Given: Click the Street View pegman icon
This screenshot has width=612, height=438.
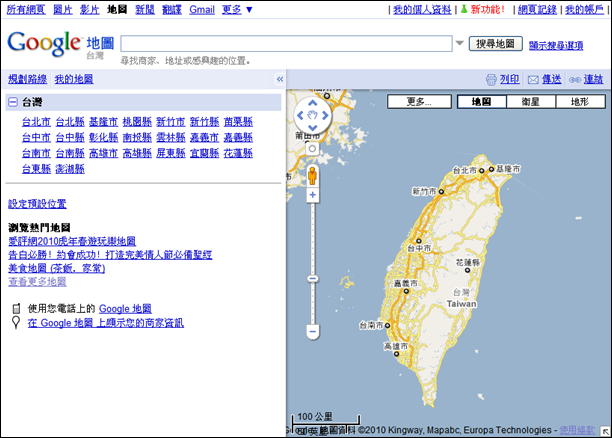Looking at the screenshot, I should (312, 176).
